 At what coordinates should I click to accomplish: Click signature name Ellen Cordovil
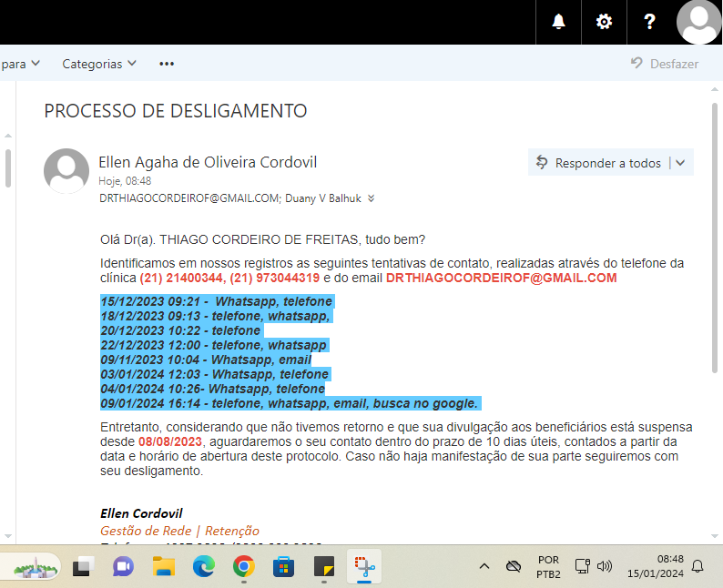click(141, 513)
